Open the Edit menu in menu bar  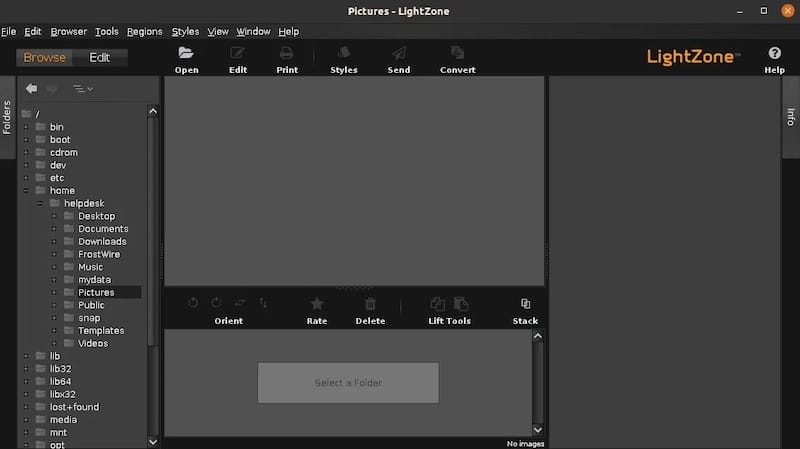point(33,32)
